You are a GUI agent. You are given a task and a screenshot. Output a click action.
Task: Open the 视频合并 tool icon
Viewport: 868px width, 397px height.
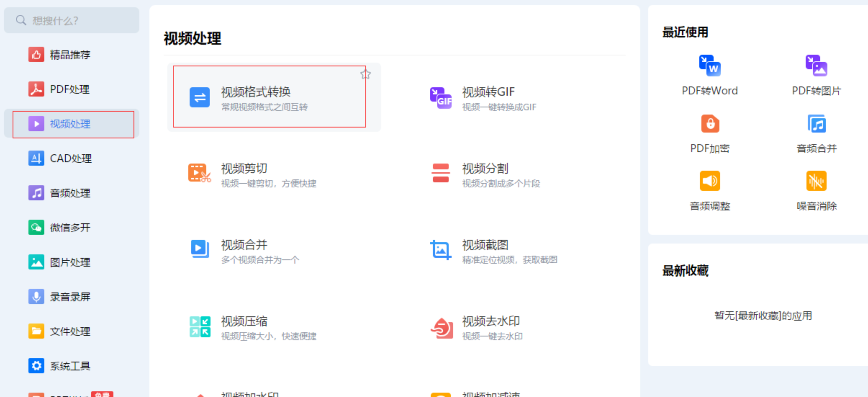tap(200, 249)
